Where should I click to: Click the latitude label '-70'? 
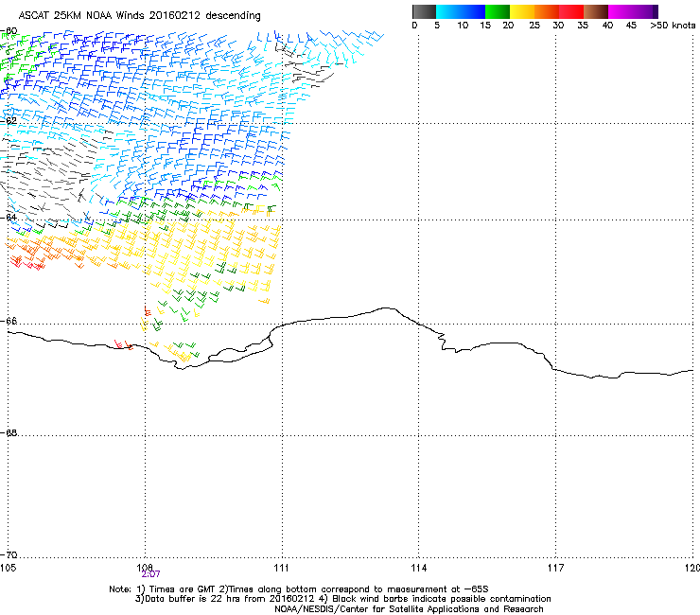(9, 554)
